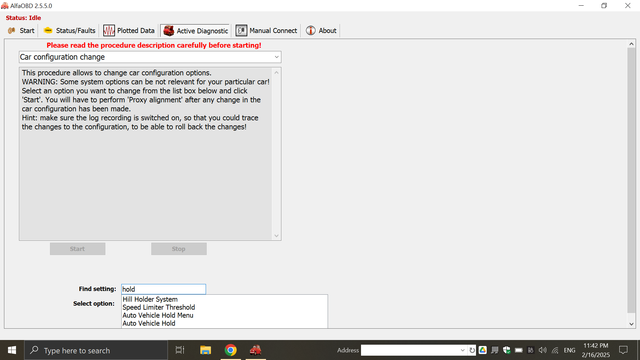Select the Active Diagnostic tab
The width and height of the screenshot is (640, 360).
coord(196,31)
